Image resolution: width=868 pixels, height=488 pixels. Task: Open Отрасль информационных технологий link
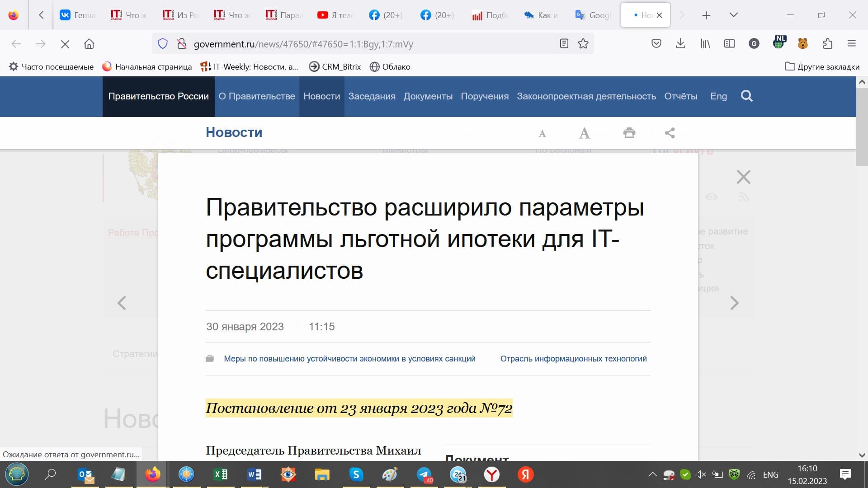tap(573, 359)
